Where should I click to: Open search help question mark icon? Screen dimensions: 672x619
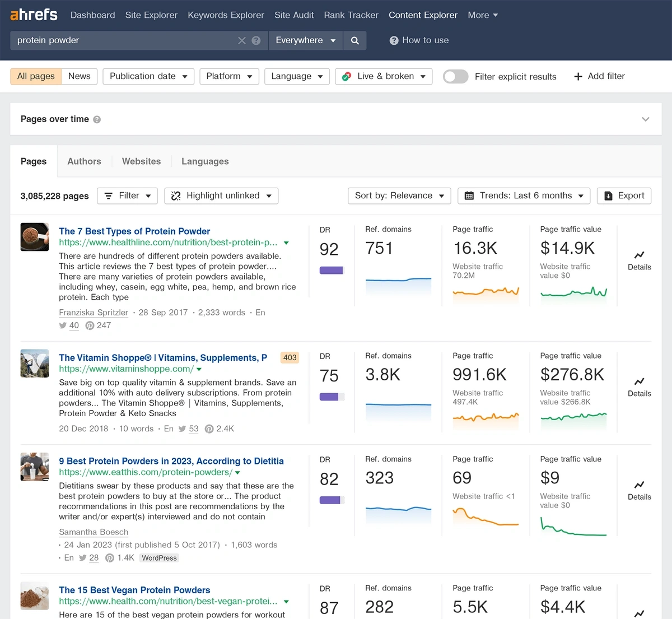[x=256, y=40]
